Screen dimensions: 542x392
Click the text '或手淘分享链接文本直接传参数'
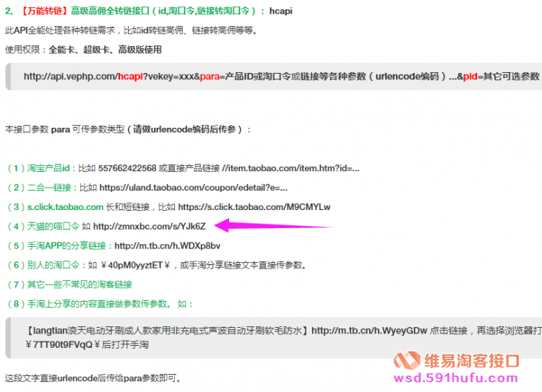[x=241, y=265]
